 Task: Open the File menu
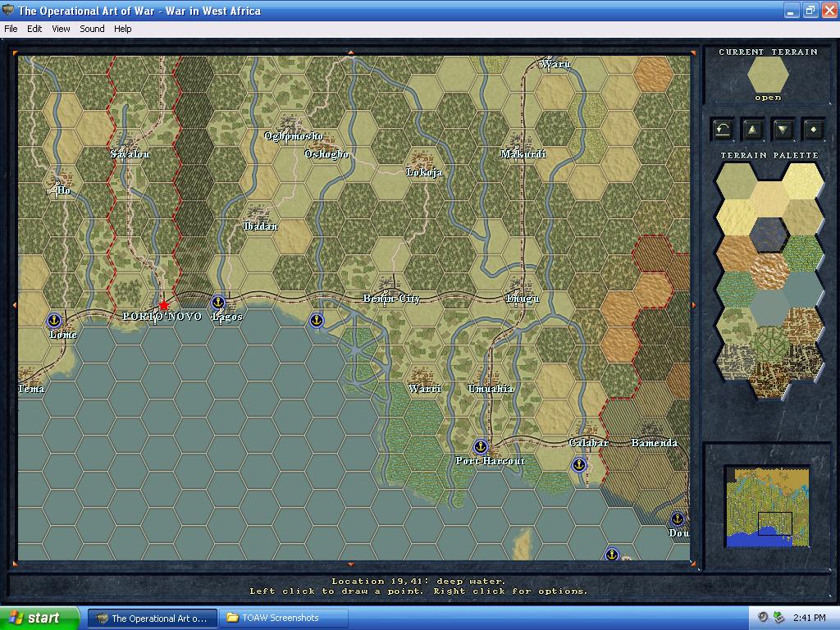click(x=11, y=29)
